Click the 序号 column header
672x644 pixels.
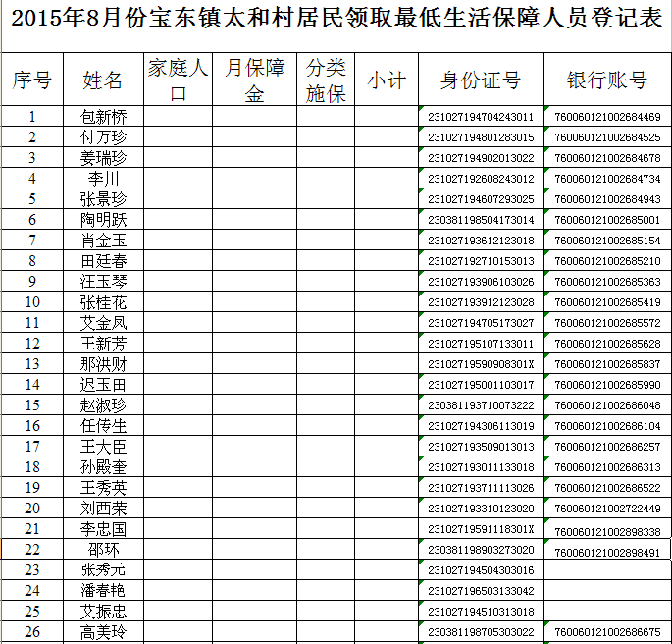(x=32, y=80)
